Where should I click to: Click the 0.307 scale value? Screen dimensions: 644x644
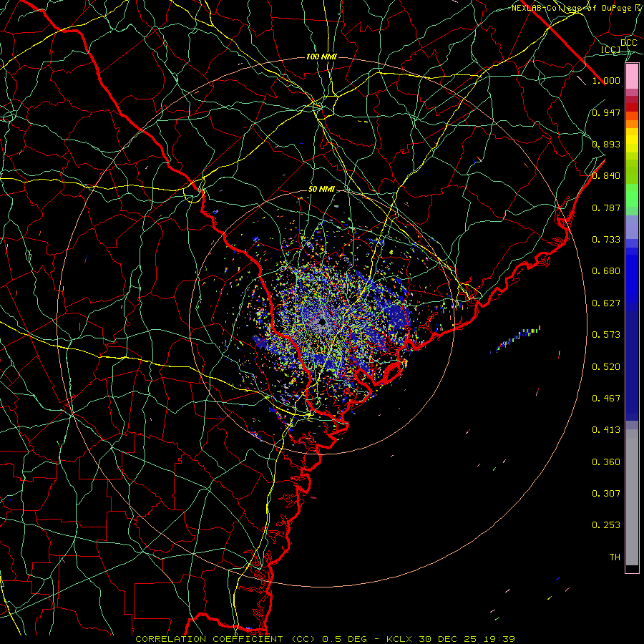[606, 494]
